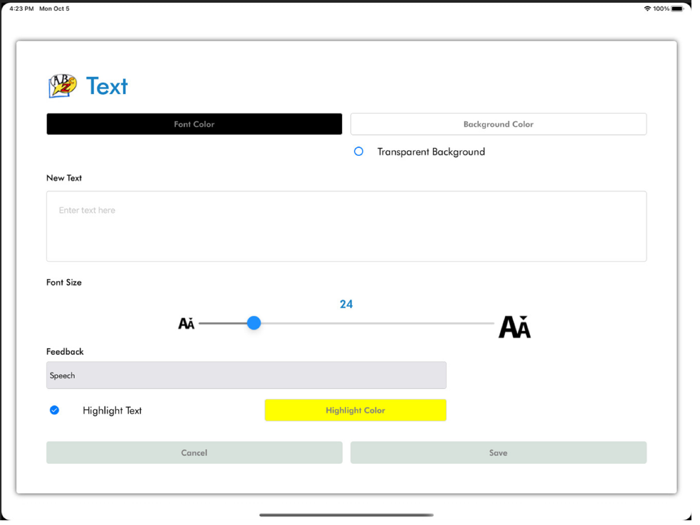The image size is (700, 525).
Task: Click the New Text label
Action: click(x=64, y=178)
